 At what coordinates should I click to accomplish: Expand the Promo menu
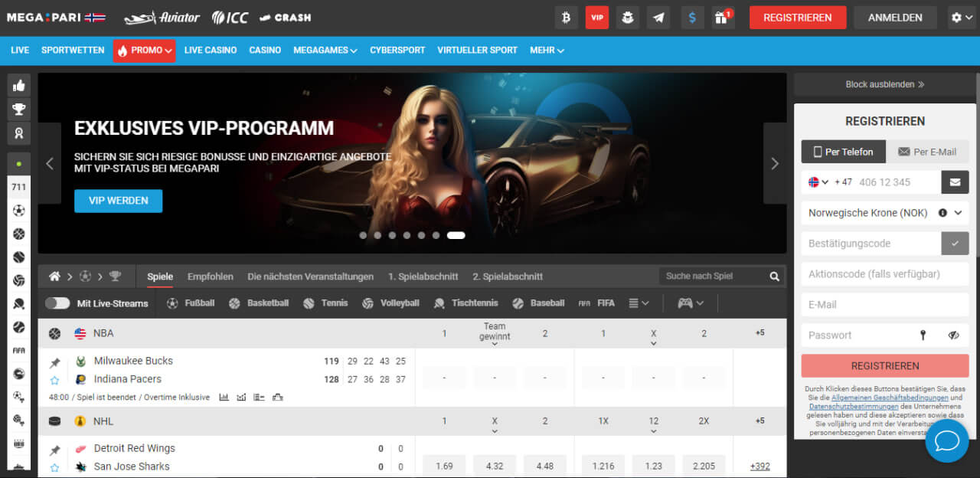144,51
